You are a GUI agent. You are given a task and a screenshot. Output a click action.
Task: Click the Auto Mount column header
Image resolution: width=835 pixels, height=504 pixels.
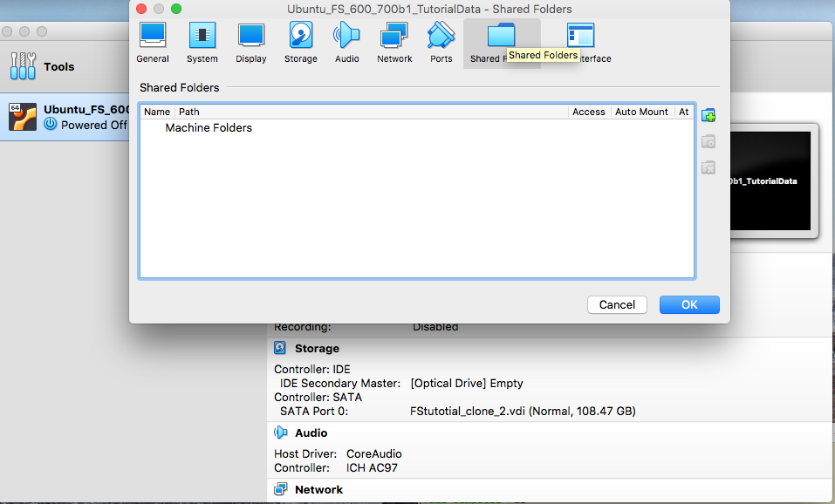641,112
